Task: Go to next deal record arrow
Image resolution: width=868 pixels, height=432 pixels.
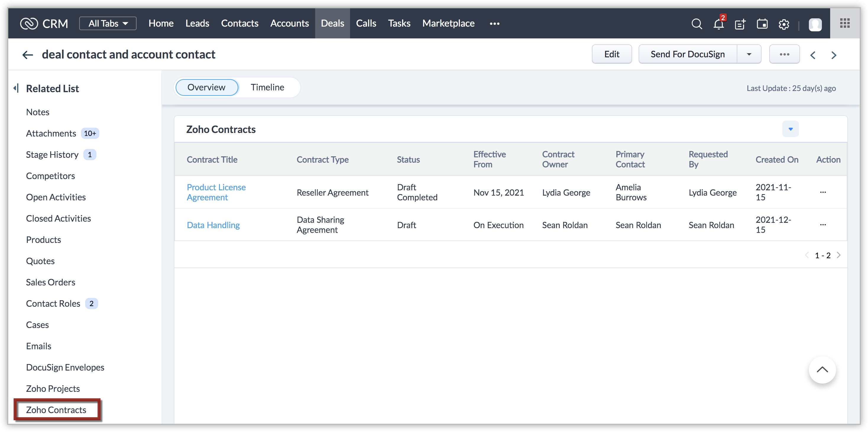Action: pos(834,55)
